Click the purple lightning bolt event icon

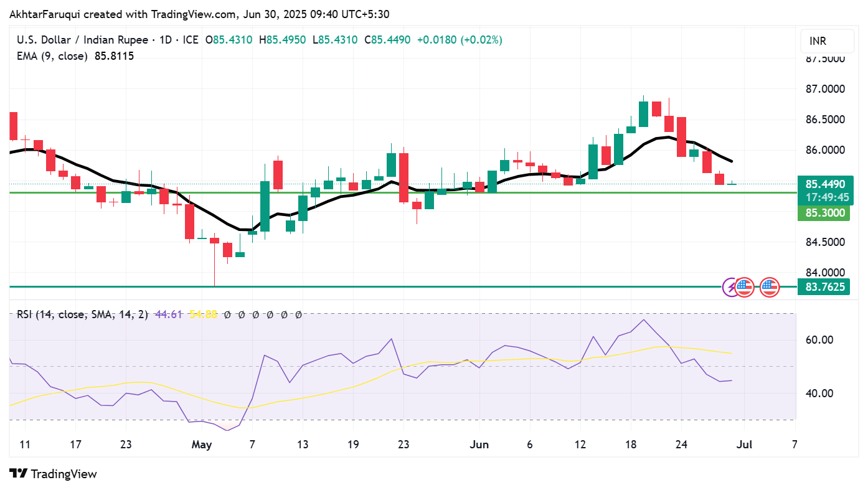coord(729,287)
